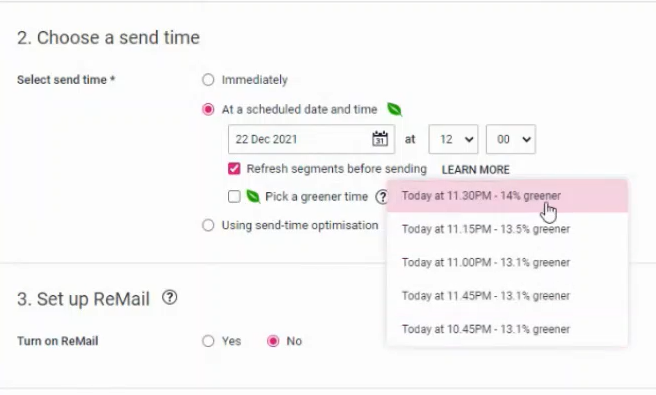Open the ReMail help question mark
Screen dimensions: 656x395
(169, 298)
